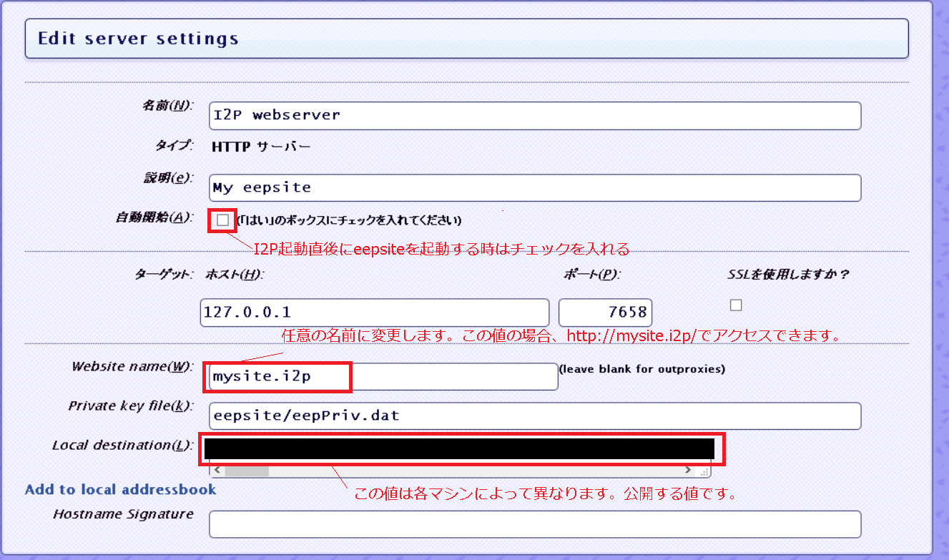
Task: Click the "ポート(P):" label
Action: [592, 275]
